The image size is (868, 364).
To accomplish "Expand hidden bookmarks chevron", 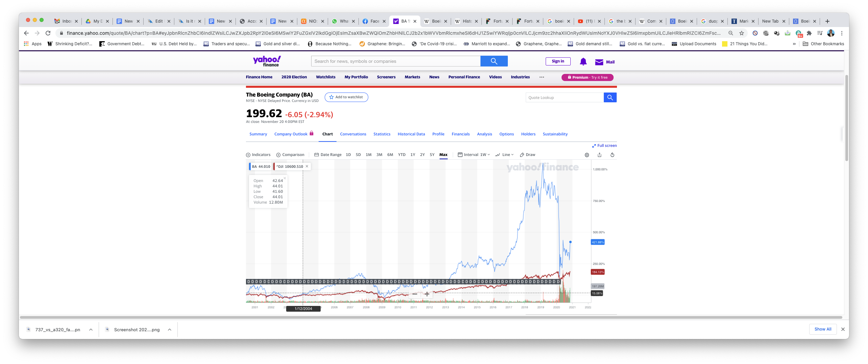I will [794, 44].
